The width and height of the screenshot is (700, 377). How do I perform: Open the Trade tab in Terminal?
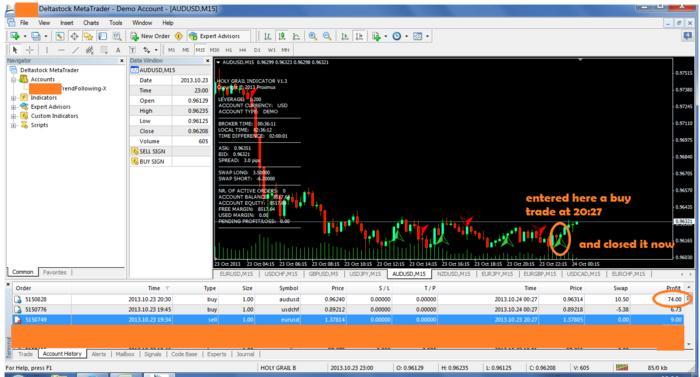tap(25, 354)
